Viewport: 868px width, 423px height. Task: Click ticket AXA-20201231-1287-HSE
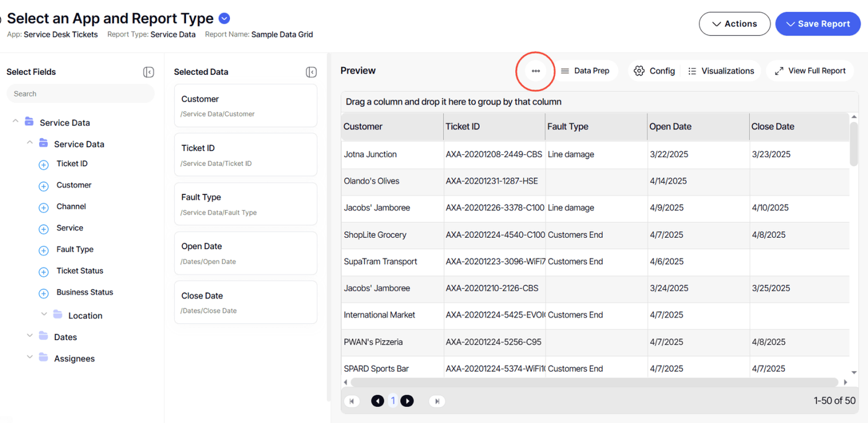click(x=494, y=181)
